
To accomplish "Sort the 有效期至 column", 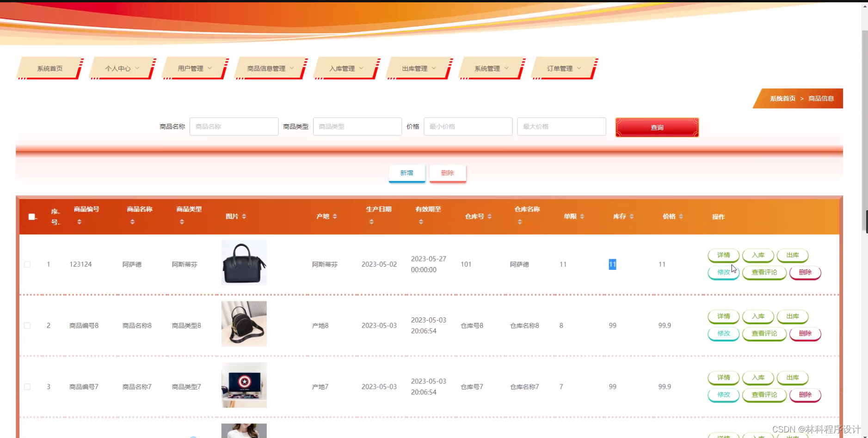I will (421, 221).
